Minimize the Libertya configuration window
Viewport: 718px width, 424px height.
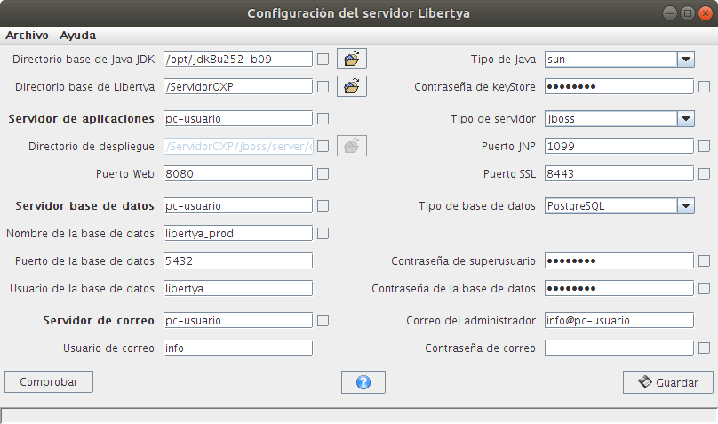pos(670,13)
